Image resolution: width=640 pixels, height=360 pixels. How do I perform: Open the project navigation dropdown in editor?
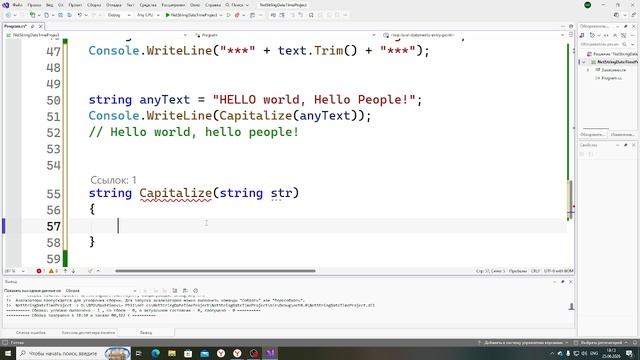[x=97, y=35]
